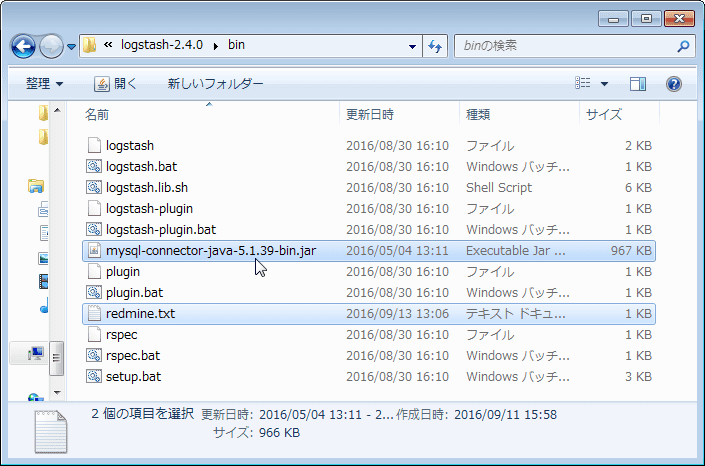The width and height of the screenshot is (705, 466).
Task: Click the navigation pane scrollbar thumb
Action: [x=57, y=358]
